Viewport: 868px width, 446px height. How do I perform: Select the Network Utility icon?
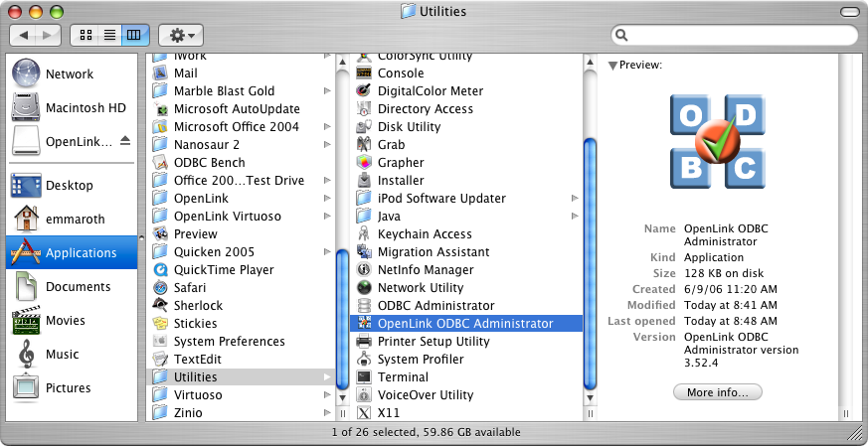pos(364,288)
